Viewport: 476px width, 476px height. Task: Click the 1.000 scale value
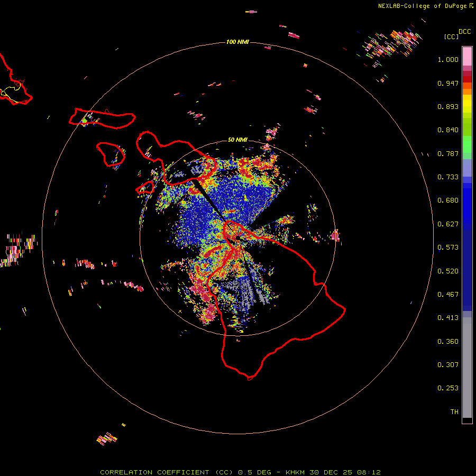tap(448, 59)
